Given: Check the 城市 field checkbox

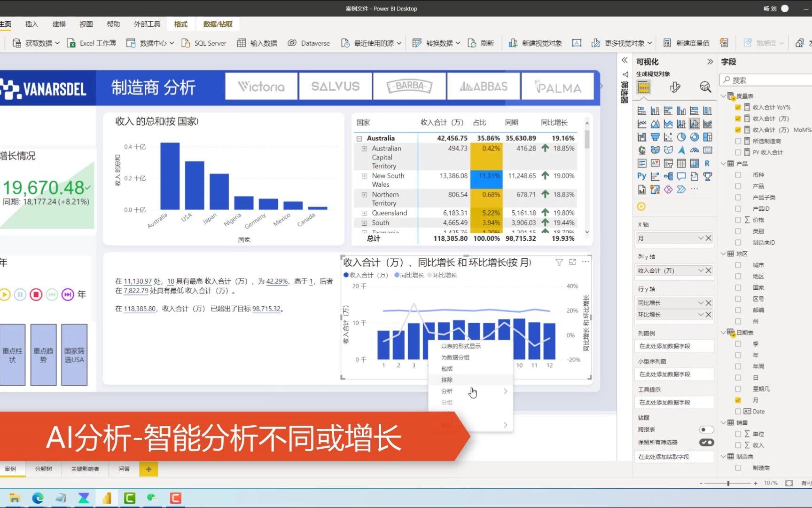Looking at the screenshot, I should 738,265.
